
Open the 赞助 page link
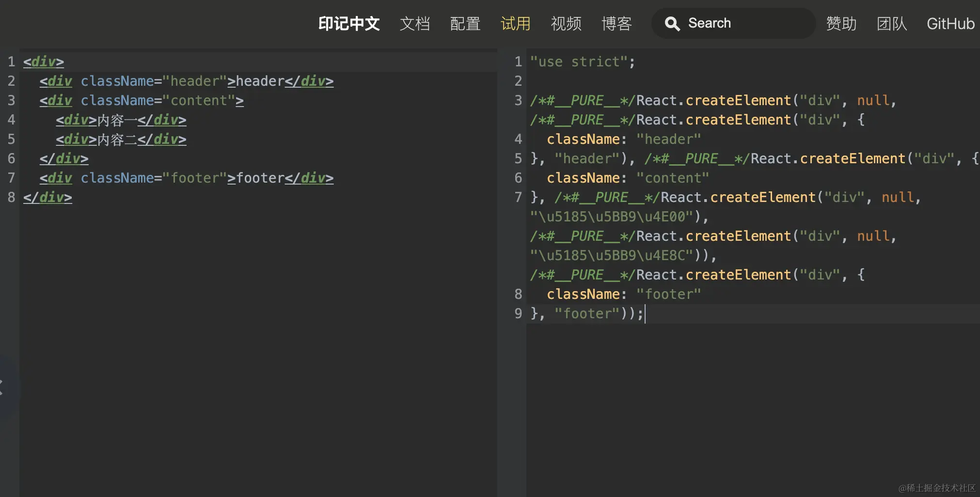coord(841,23)
